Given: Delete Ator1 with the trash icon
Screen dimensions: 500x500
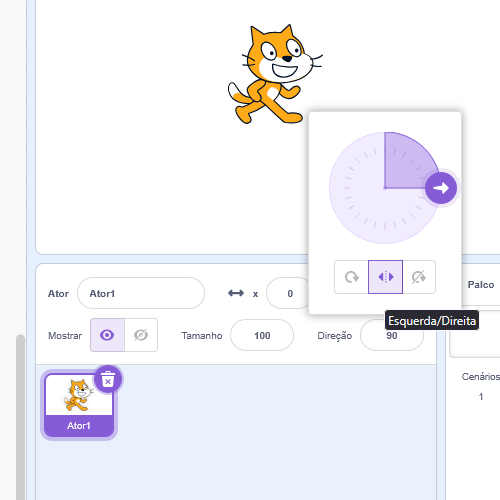Looking at the screenshot, I should [x=108, y=379].
